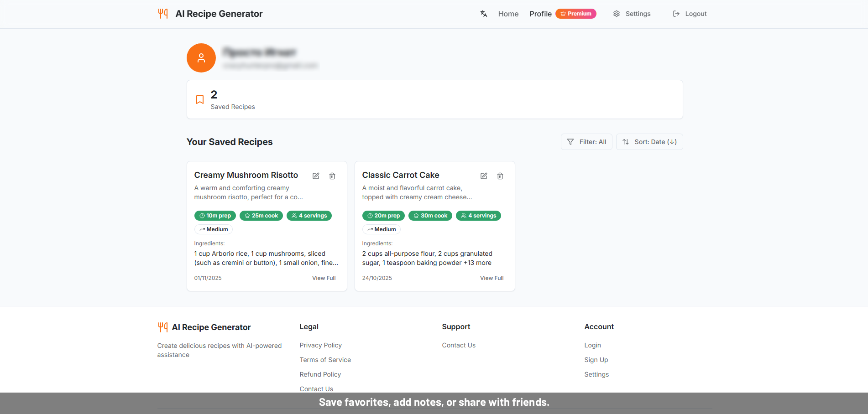Click the Logout arrow icon
Image resolution: width=868 pixels, height=414 pixels.
676,14
